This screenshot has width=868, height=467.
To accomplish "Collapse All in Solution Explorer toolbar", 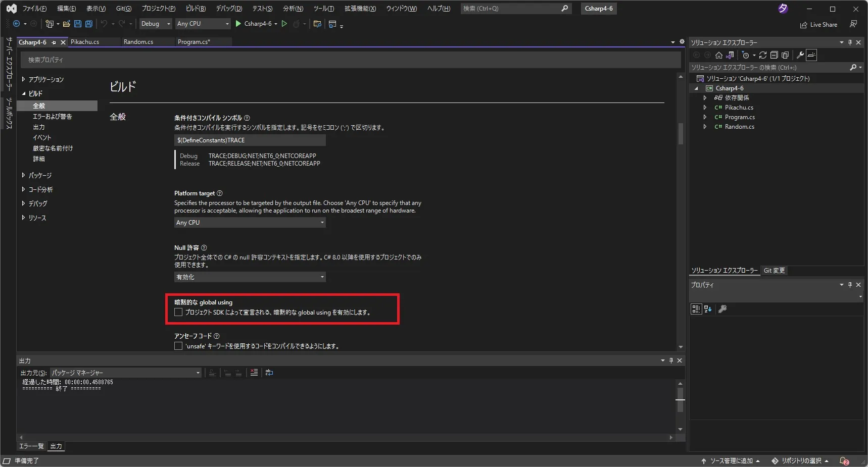I will click(775, 56).
